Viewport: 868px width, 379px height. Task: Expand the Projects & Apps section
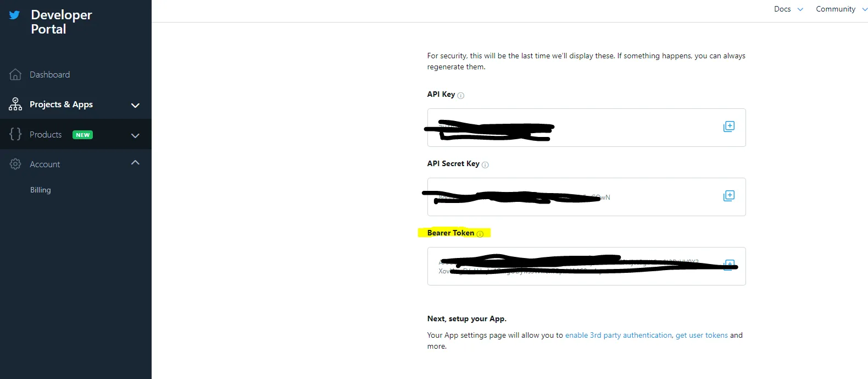pos(135,105)
